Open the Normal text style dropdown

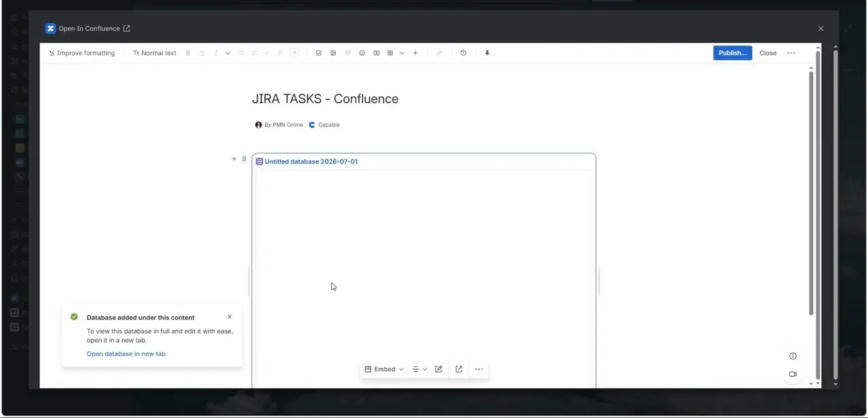(155, 53)
